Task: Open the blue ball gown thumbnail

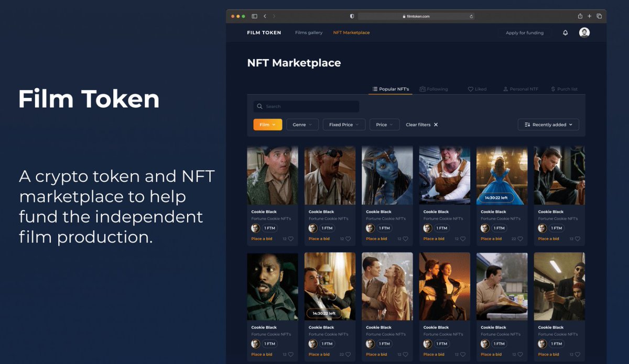Action: pos(502,175)
